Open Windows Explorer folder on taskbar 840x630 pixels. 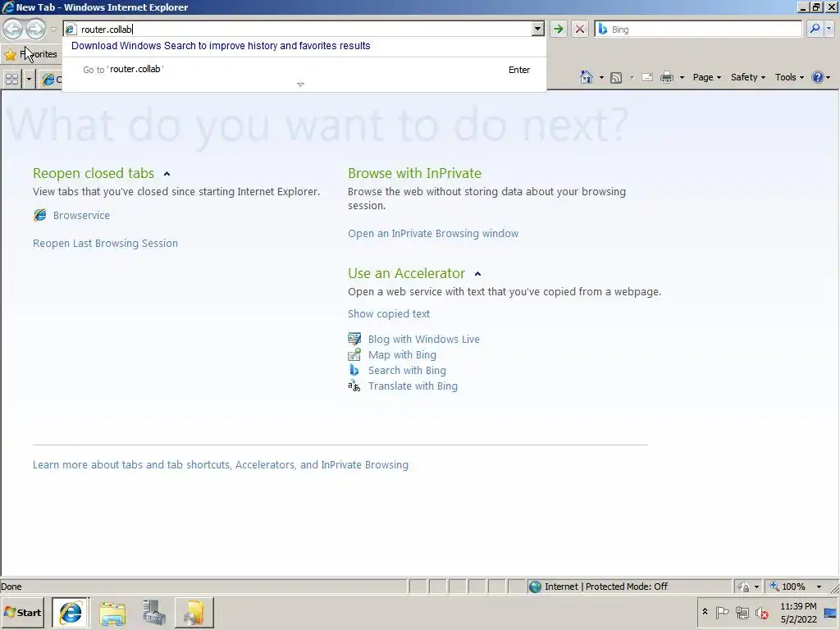click(x=112, y=612)
